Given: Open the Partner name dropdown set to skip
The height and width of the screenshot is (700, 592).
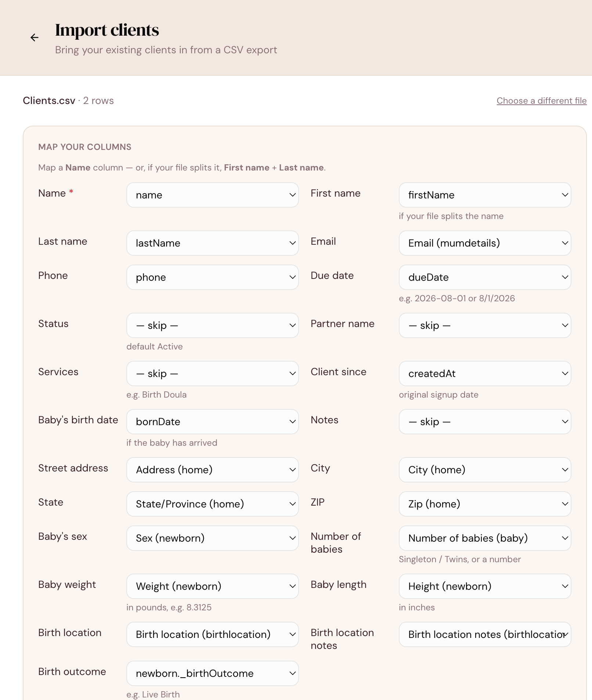Looking at the screenshot, I should click(485, 326).
